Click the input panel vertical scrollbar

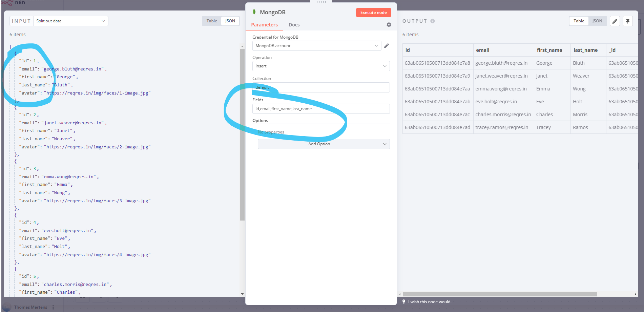point(242,135)
